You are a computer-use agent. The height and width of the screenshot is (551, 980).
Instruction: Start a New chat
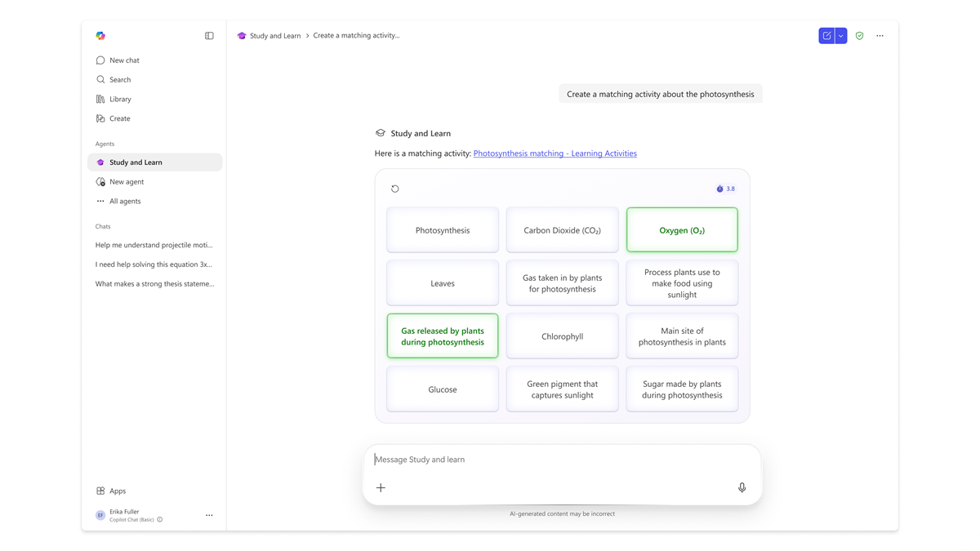point(154,60)
